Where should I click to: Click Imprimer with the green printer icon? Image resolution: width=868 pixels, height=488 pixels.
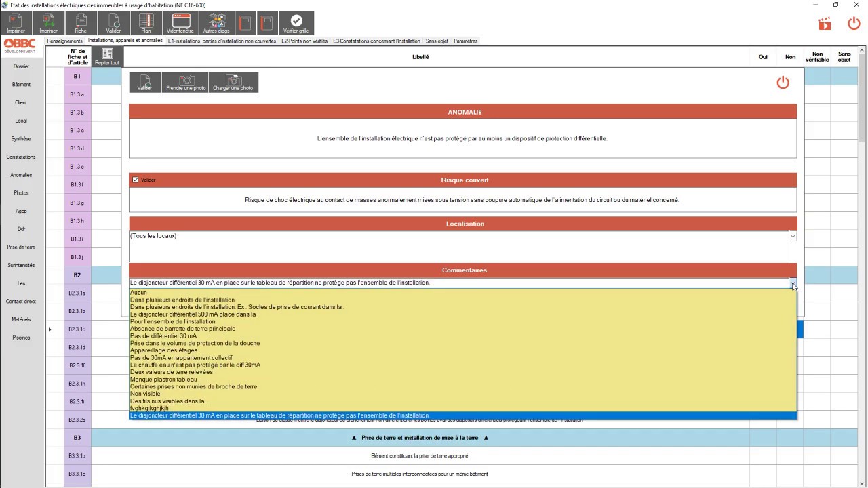coord(48,23)
